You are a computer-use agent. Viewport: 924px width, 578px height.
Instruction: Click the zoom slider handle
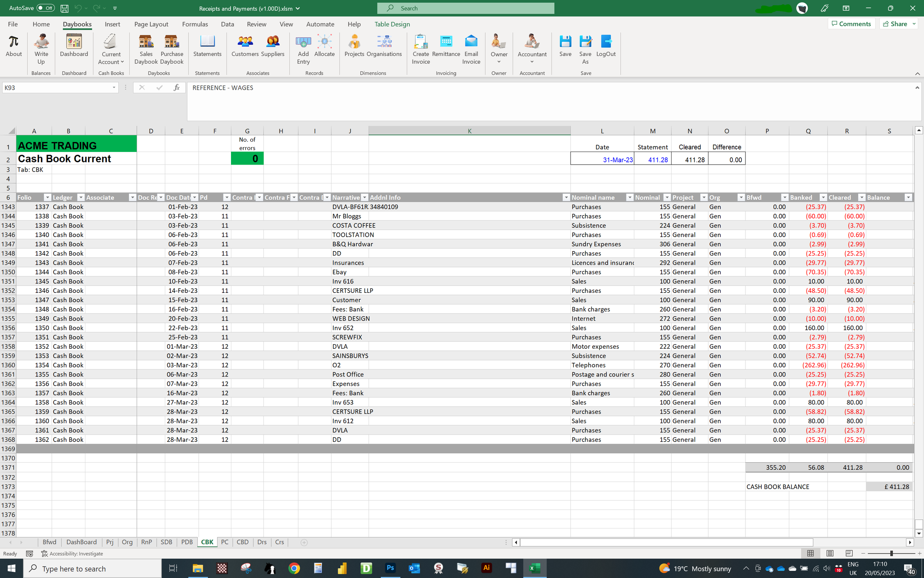tap(891, 553)
